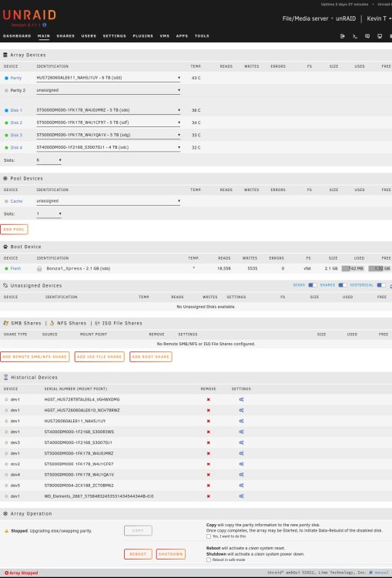The width and height of the screenshot is (392, 578).
Task: Click the Array Stopped status icon in footer
Action: pos(6,573)
